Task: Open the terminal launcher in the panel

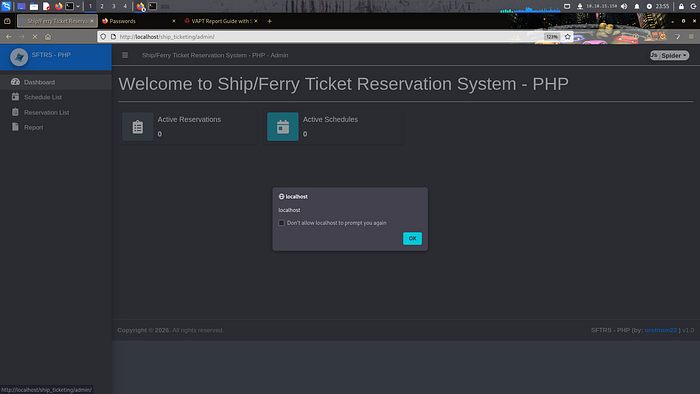Action: (x=70, y=6)
